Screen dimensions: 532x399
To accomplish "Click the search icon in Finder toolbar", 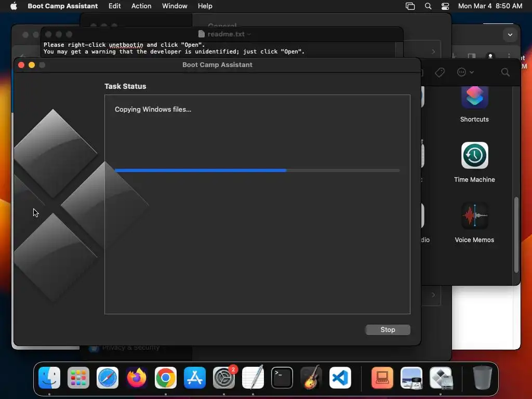I will tap(505, 72).
